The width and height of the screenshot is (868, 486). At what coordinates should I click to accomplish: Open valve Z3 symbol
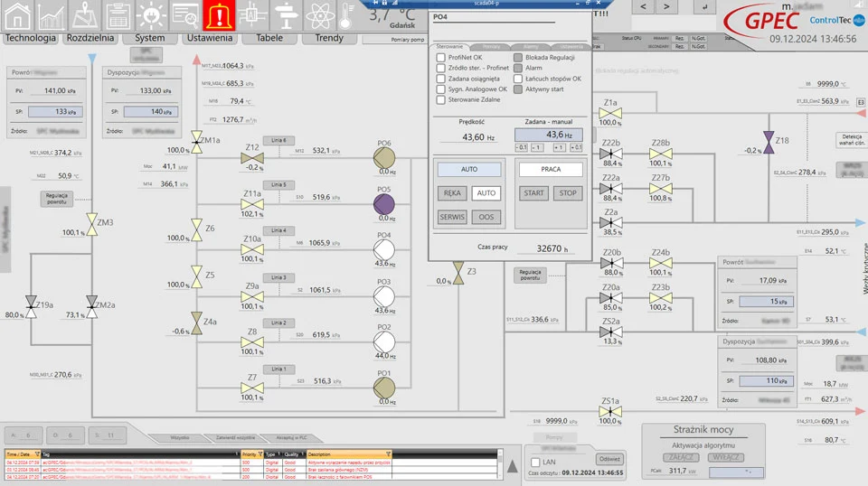(458, 273)
